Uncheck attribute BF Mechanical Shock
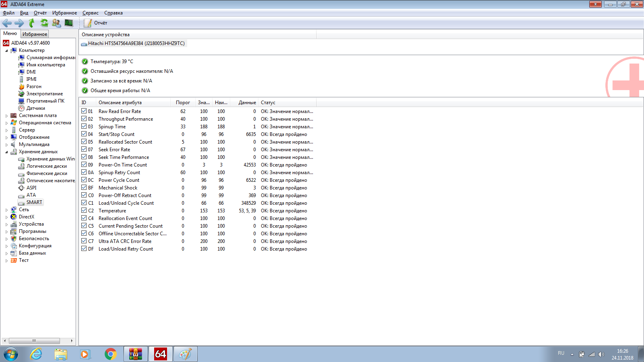Screen dimensions: 644x362 coord(84,187)
